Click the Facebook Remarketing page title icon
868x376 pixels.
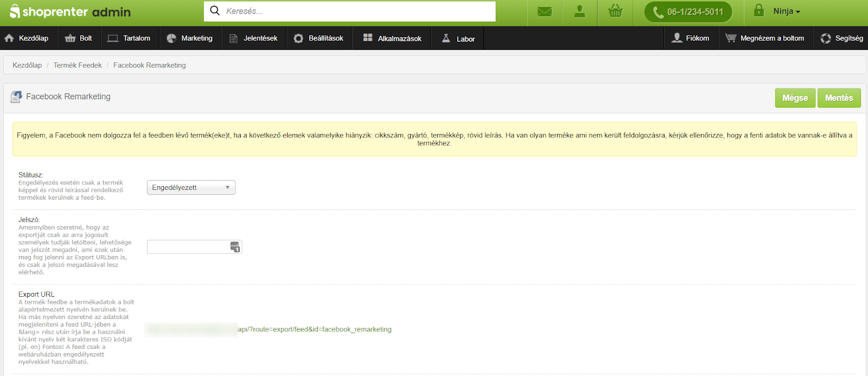tap(16, 97)
